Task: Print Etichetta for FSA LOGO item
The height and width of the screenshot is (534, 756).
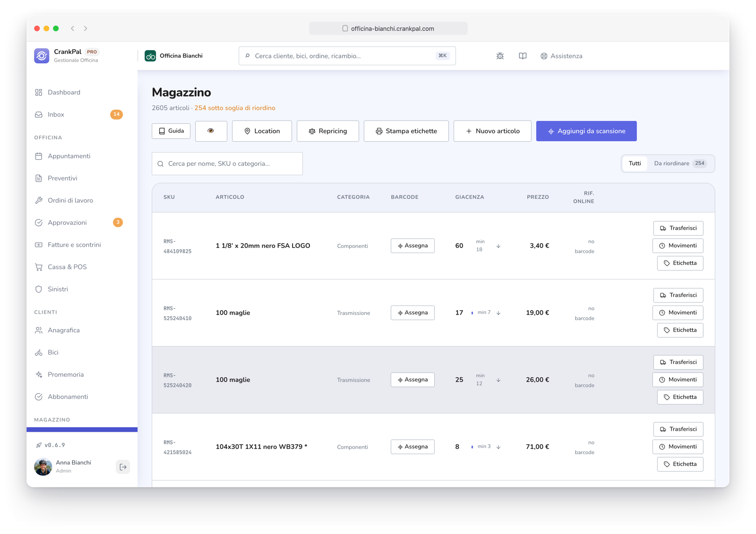Action: 680,263
